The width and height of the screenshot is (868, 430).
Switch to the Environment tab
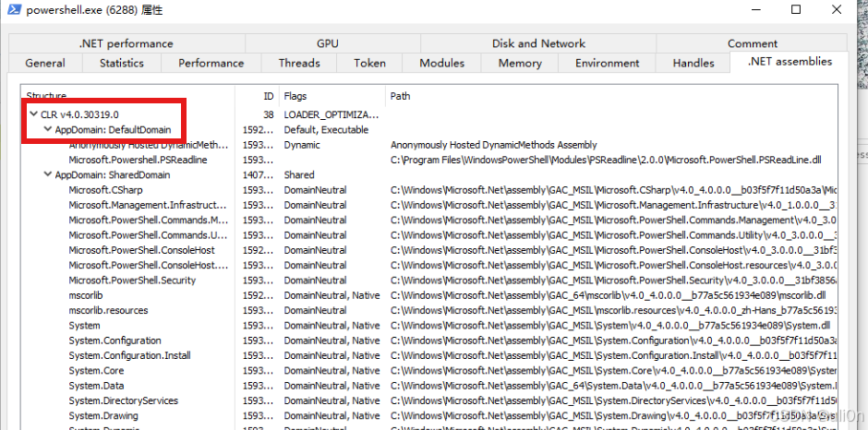[x=608, y=63]
